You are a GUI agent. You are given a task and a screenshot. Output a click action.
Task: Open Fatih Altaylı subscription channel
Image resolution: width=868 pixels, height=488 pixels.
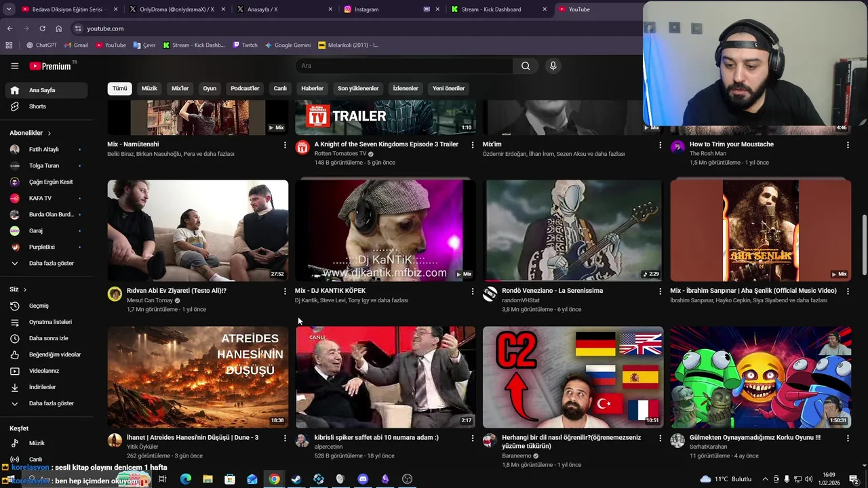coord(46,149)
